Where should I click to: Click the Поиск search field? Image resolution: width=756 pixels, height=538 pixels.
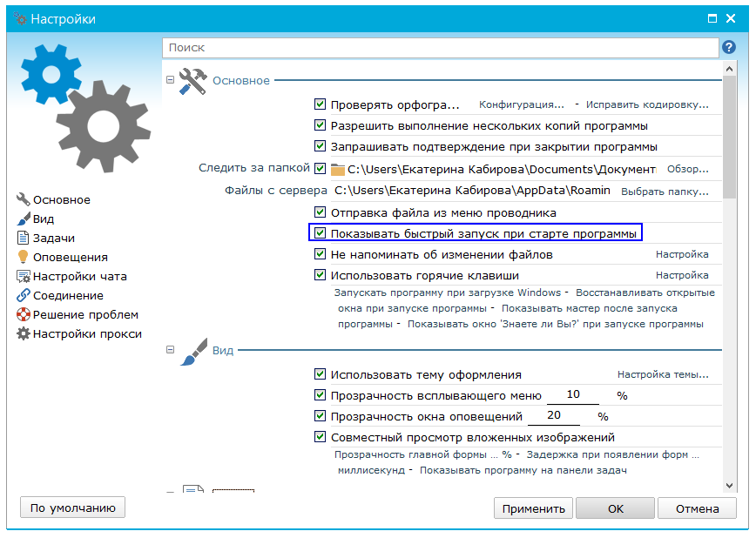point(440,48)
